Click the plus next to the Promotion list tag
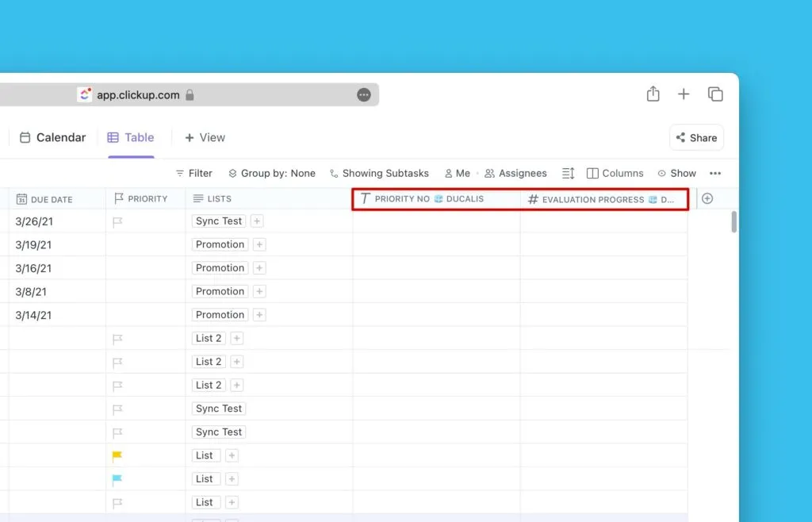This screenshot has width=812, height=522. (258, 244)
